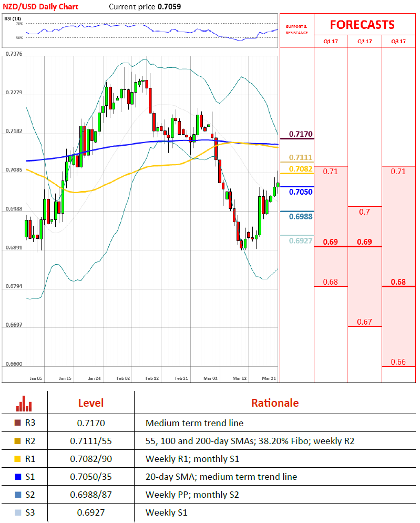This screenshot has width=420, height=523.
Task: Select the Q2 17 forecast column header
Action: pos(365,42)
